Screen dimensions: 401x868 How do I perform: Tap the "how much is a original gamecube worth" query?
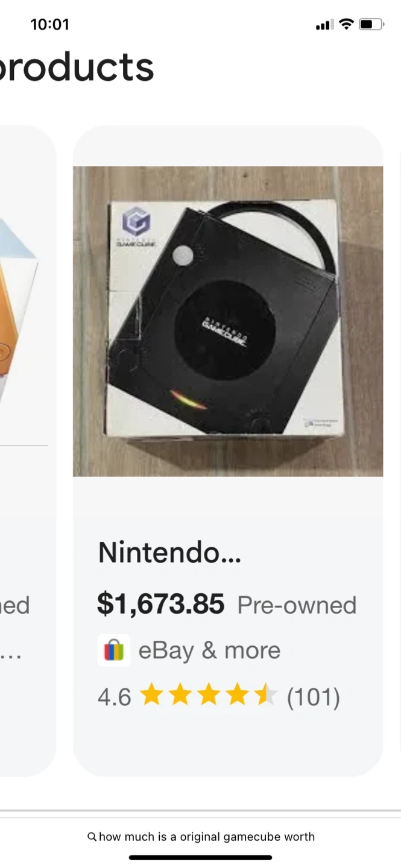click(207, 837)
